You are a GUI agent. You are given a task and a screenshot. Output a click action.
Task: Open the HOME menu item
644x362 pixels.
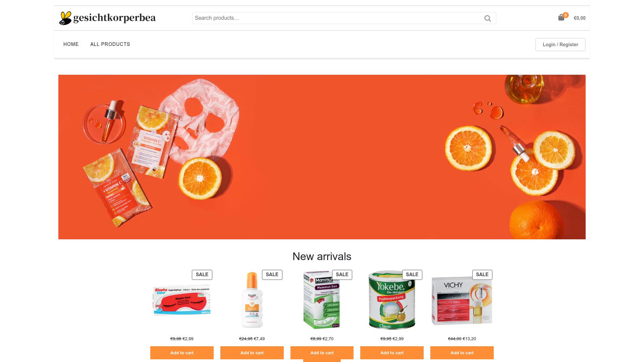71,44
